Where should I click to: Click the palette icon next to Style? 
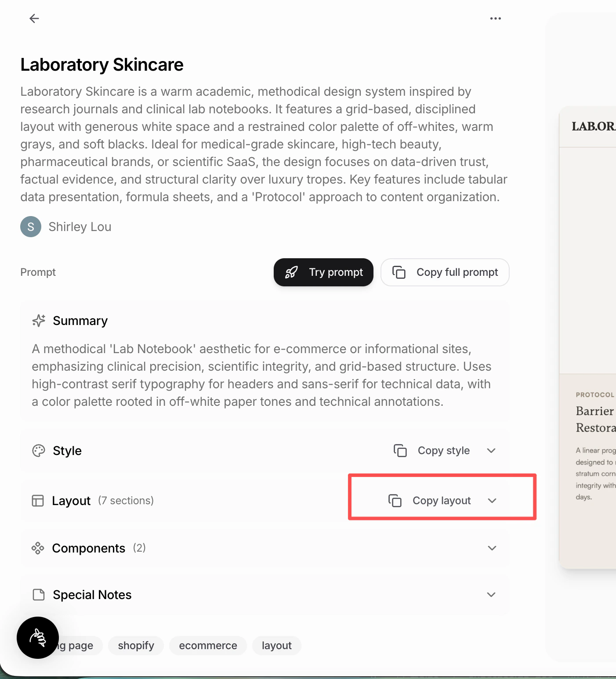[x=38, y=450]
